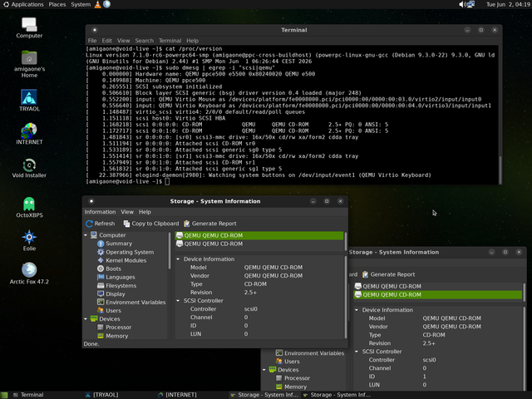Select Kernel Modules in the sidebar
This screenshot has height=399, width=532.
coord(126,260)
